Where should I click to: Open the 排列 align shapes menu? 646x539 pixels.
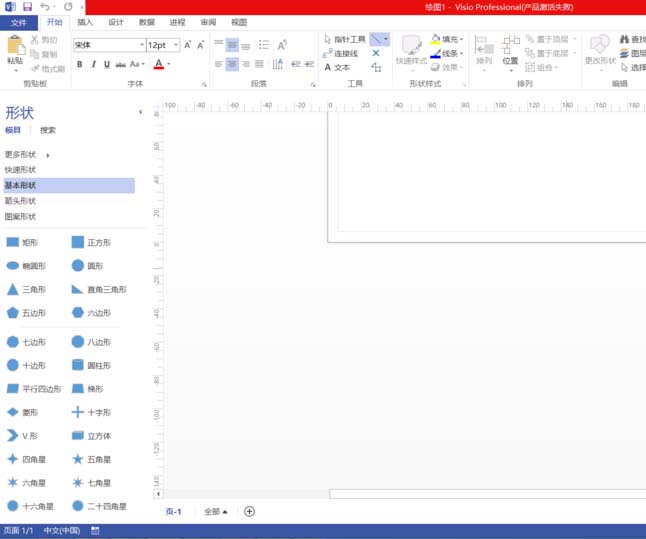click(484, 51)
